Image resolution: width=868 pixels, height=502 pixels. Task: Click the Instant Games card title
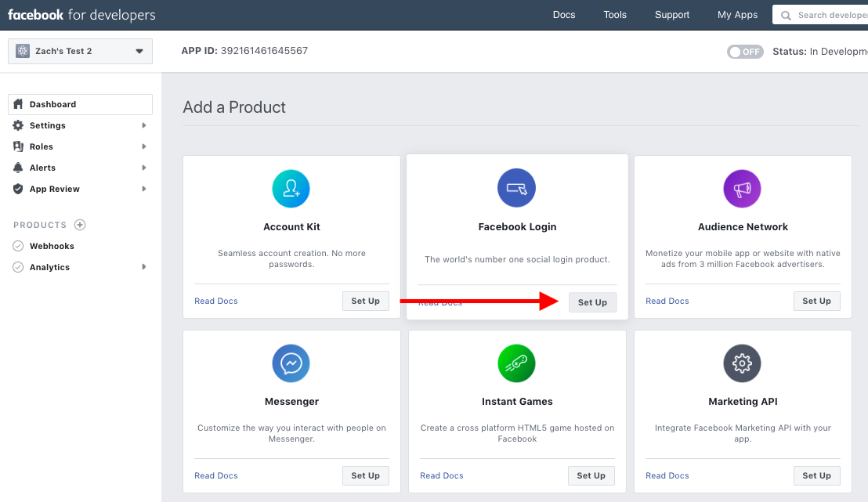click(517, 401)
